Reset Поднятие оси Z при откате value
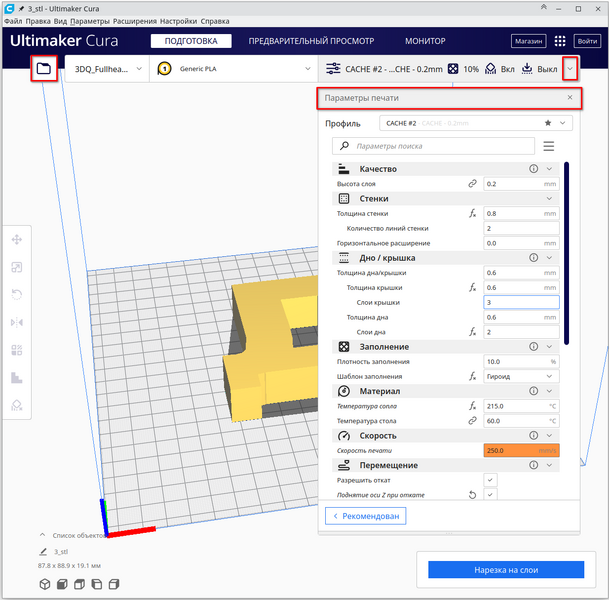 (x=471, y=494)
